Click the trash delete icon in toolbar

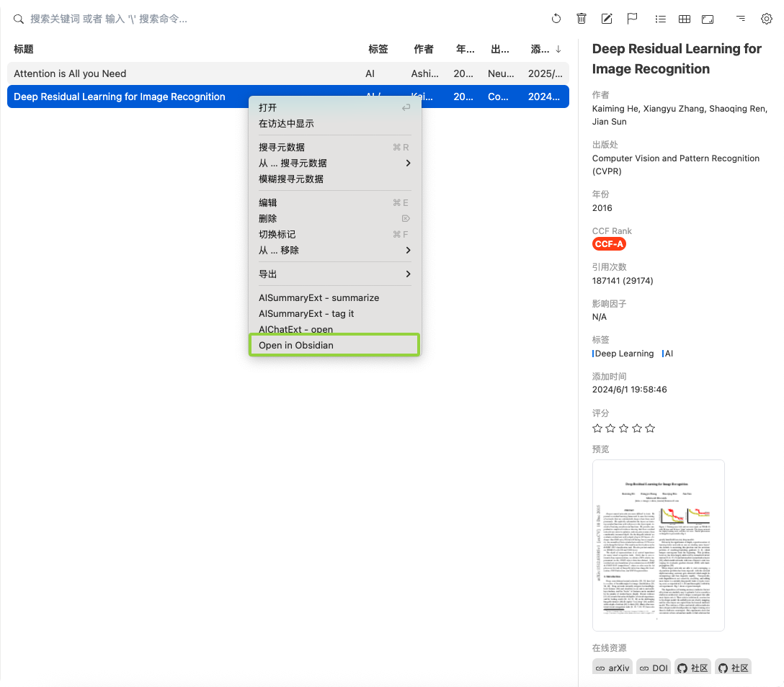point(582,19)
